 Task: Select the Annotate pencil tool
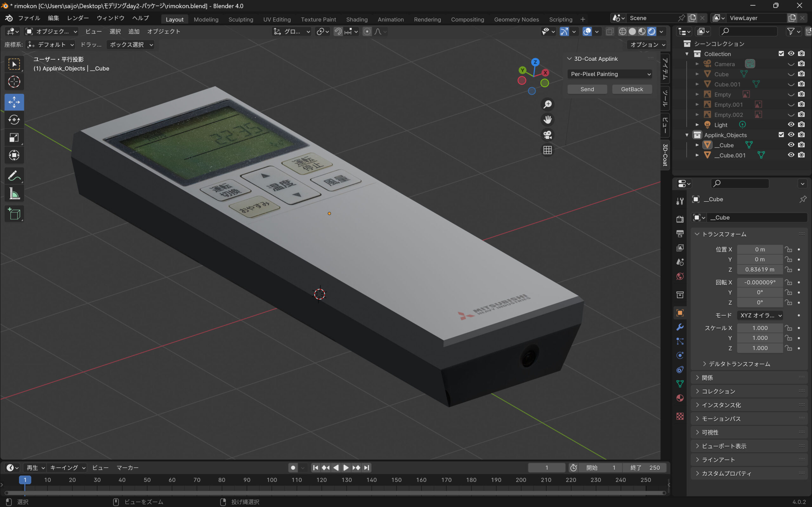(14, 176)
